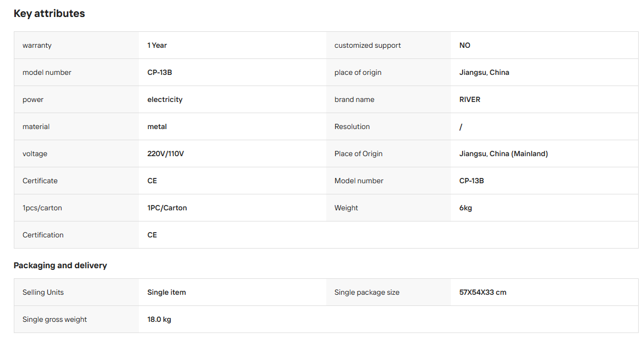Click the 'customized support' label cell
The image size is (644, 341).
pyautogui.click(x=388, y=45)
